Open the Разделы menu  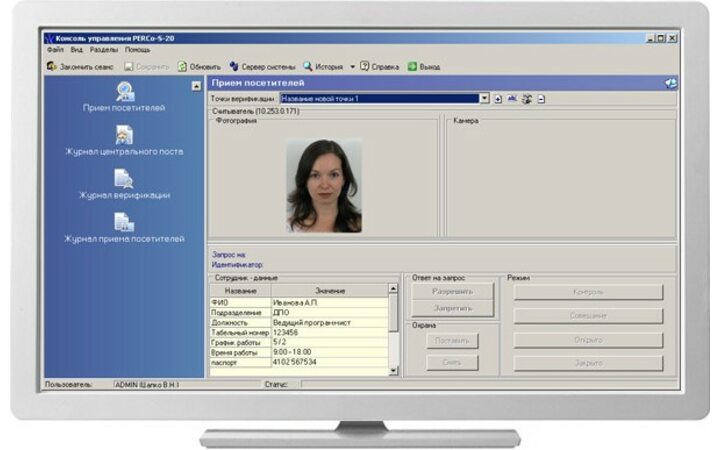tap(104, 49)
